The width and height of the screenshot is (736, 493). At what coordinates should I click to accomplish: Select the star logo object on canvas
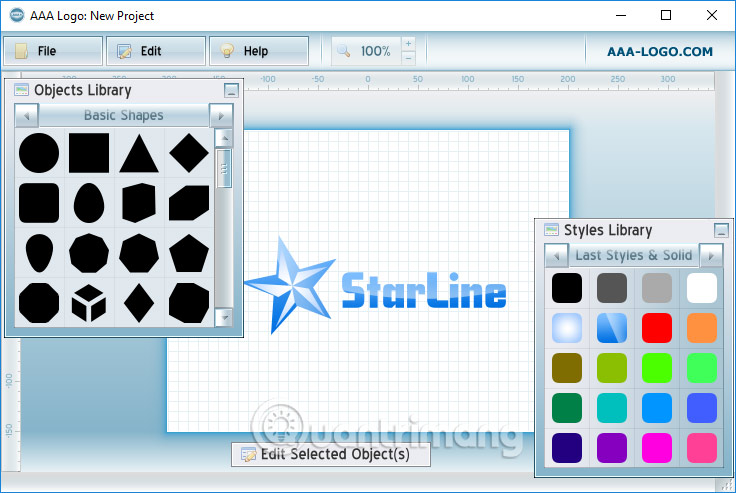pyautogui.click(x=291, y=285)
